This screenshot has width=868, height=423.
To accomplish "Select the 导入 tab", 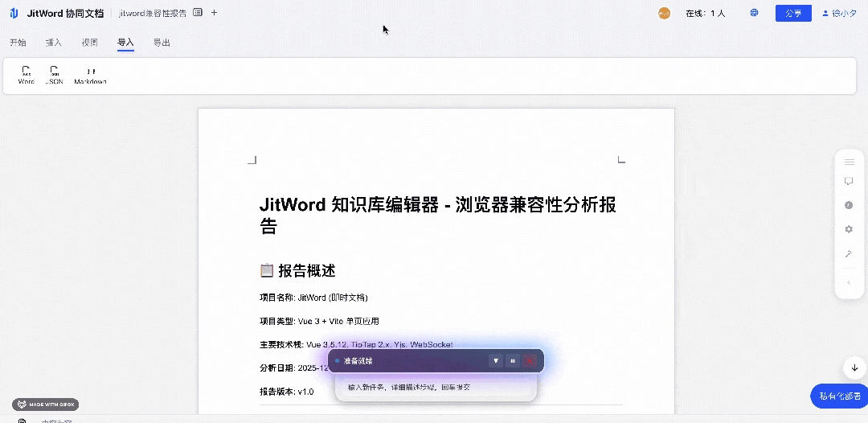I will tap(125, 42).
